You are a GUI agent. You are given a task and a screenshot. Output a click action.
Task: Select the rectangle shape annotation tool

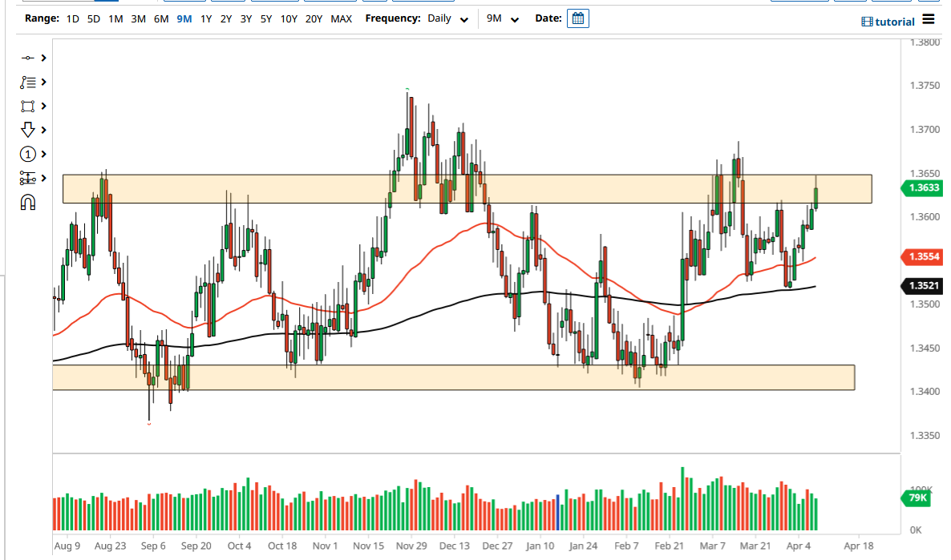coord(27,106)
